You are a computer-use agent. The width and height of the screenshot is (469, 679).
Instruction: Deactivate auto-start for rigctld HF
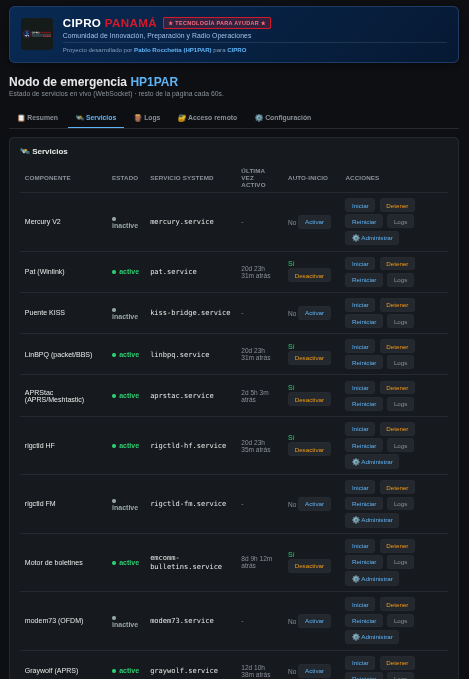[x=309, y=449]
